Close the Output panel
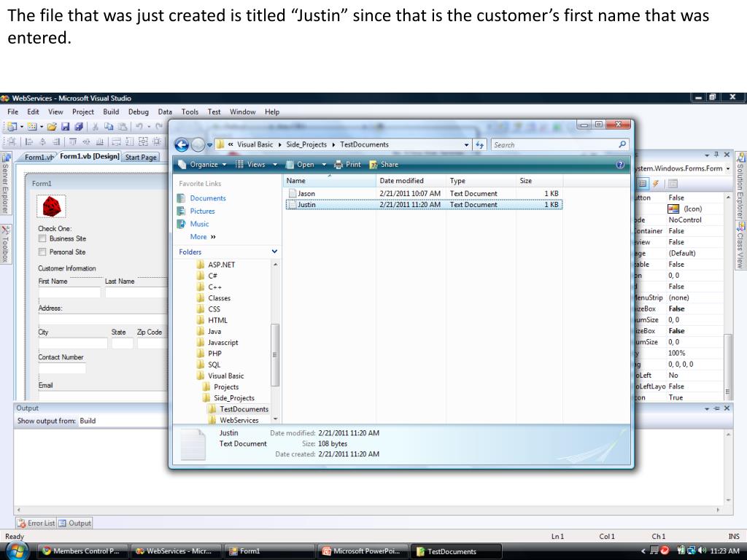Screen dimensions: 747x560 [x=727, y=408]
